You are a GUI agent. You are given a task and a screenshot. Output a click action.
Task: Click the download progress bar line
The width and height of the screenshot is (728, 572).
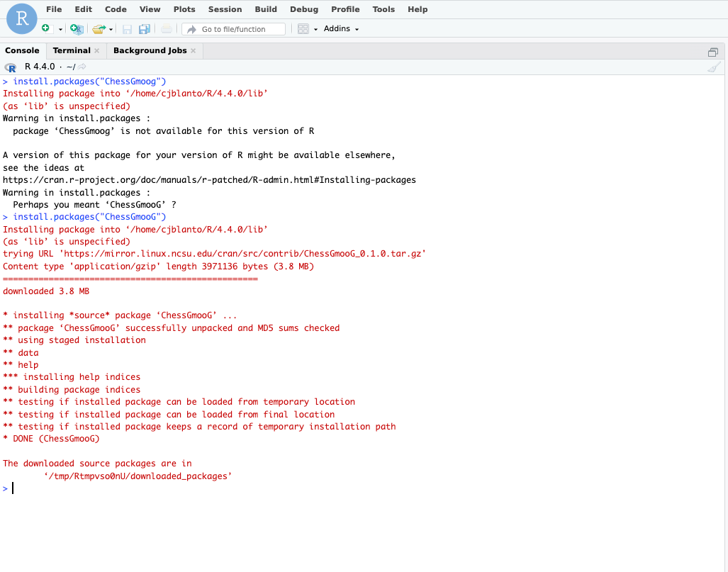point(130,279)
